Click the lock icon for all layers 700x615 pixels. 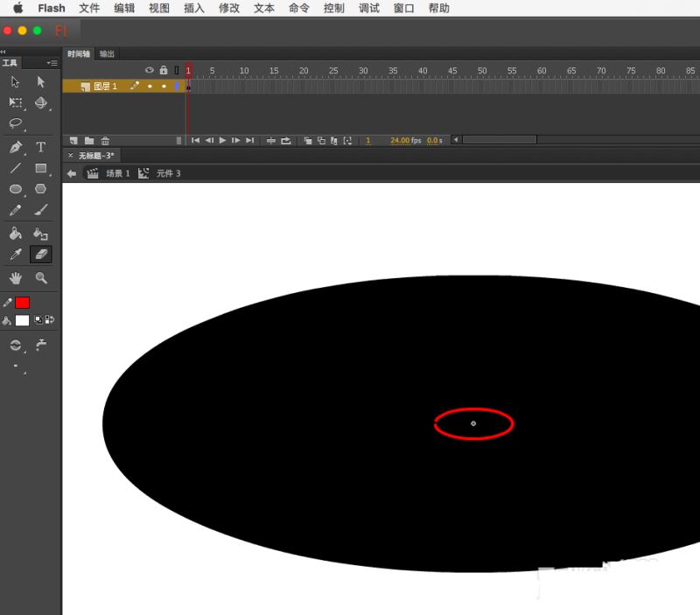tap(164, 70)
